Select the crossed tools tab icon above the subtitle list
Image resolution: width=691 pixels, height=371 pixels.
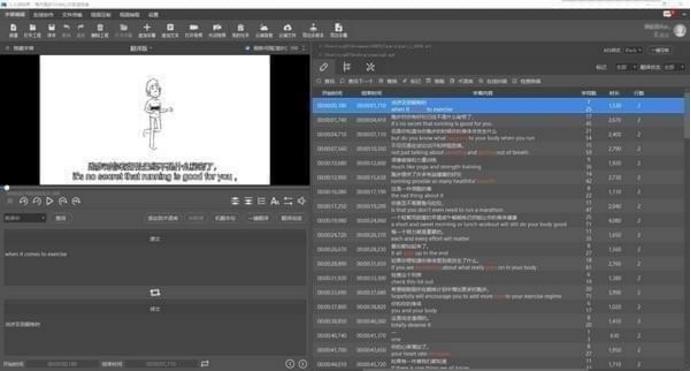tap(370, 67)
